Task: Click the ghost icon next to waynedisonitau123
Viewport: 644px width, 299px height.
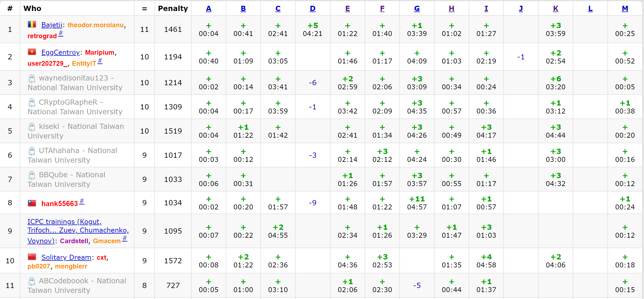Action: 32,79
